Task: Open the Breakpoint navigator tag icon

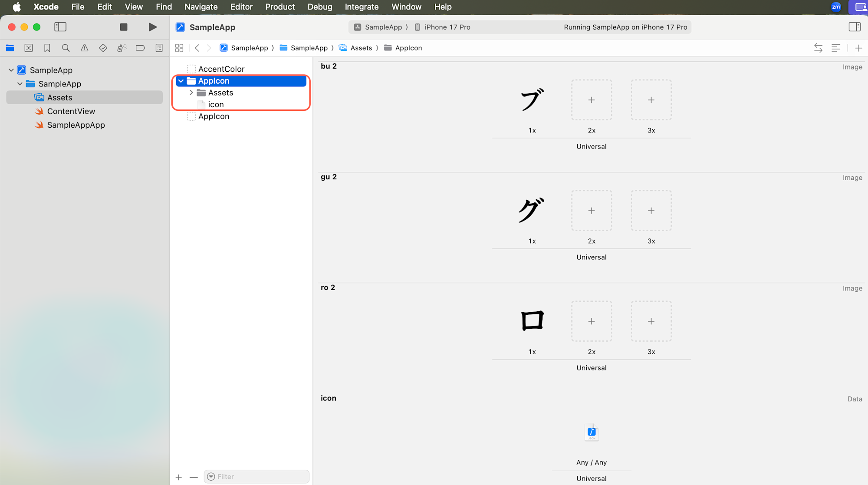Action: (x=140, y=48)
